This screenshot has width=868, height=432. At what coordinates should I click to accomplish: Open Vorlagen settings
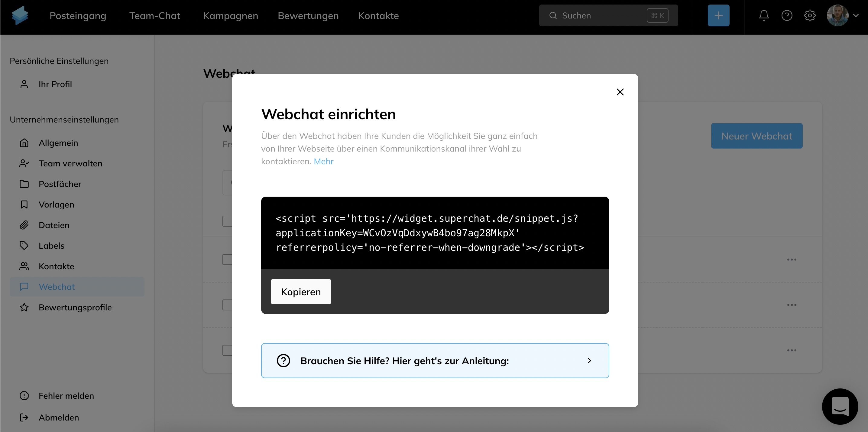click(56, 205)
